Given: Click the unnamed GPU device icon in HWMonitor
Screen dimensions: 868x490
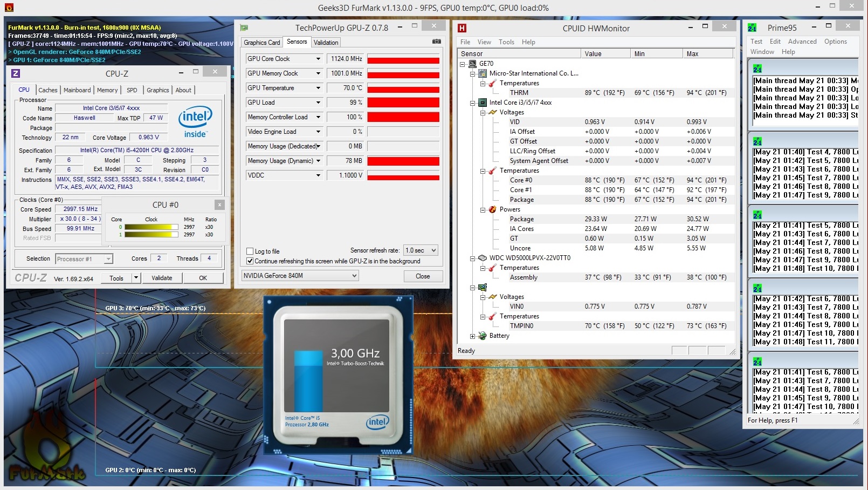Looking at the screenshot, I should pos(483,287).
